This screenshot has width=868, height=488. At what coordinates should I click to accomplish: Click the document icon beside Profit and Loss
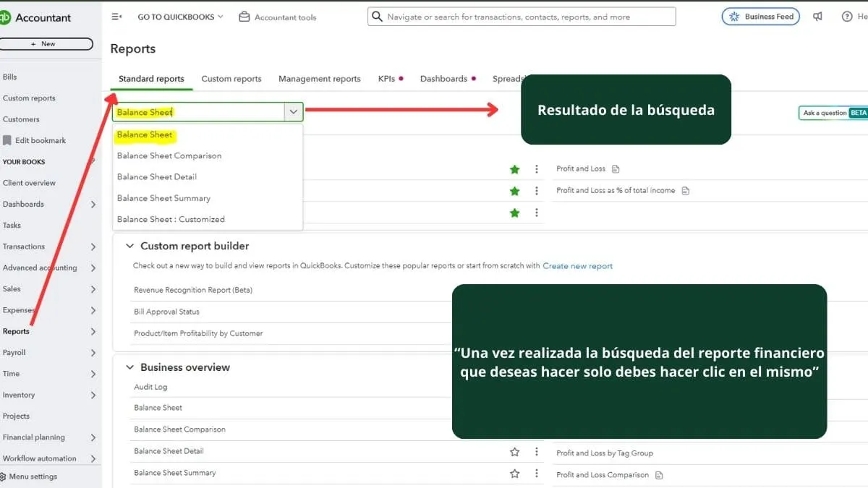click(616, 169)
